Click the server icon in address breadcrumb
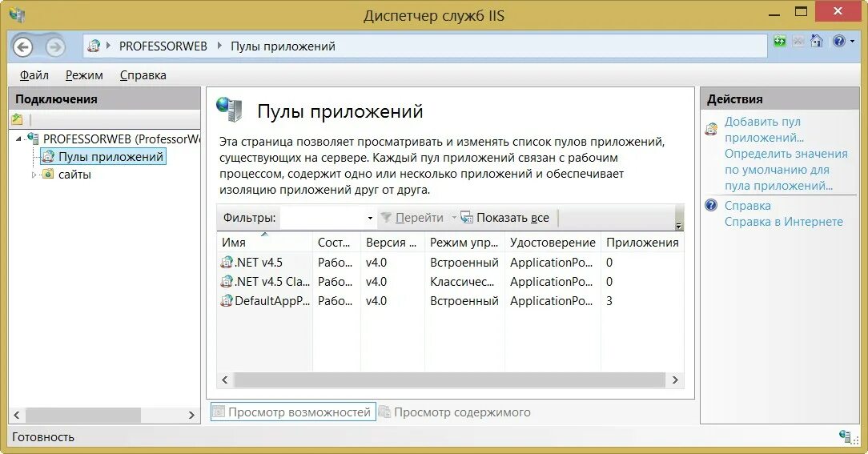This screenshot has height=454, width=868. (94, 46)
